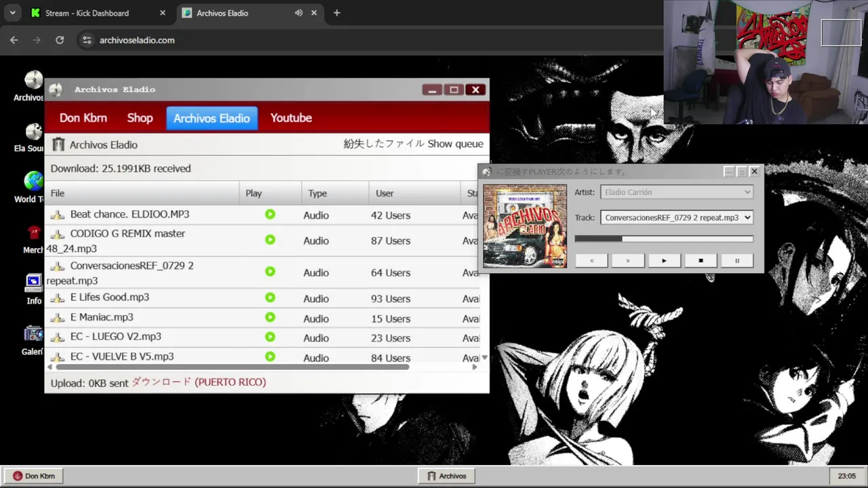Click 'Upload: 0KB sent' status text
This screenshot has height=488, width=868.
[x=90, y=383]
